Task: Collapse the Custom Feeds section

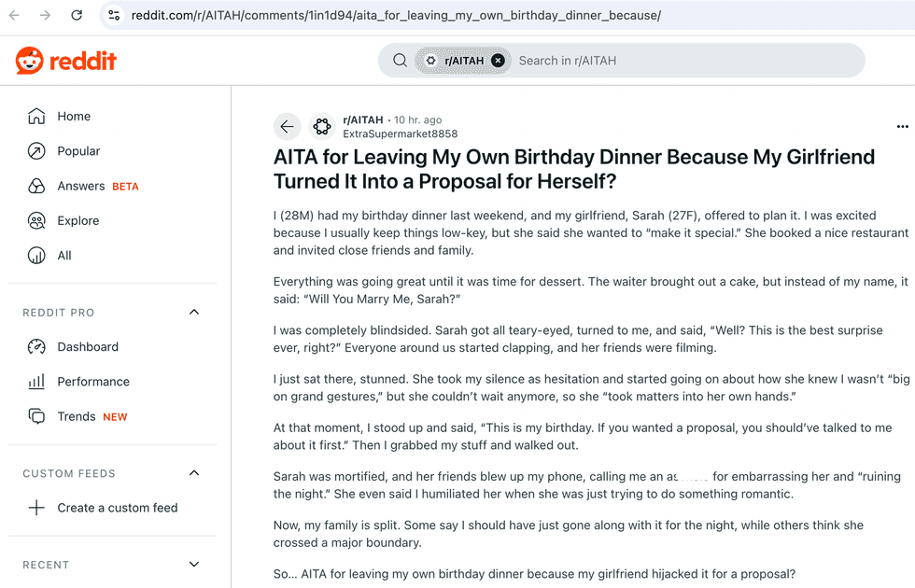Action: [x=194, y=473]
